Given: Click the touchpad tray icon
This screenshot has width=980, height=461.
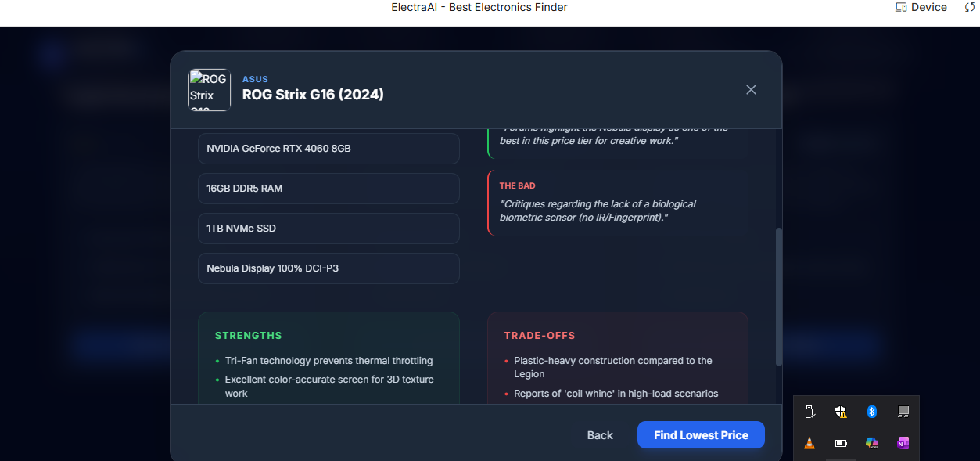Looking at the screenshot, I should tap(903, 412).
